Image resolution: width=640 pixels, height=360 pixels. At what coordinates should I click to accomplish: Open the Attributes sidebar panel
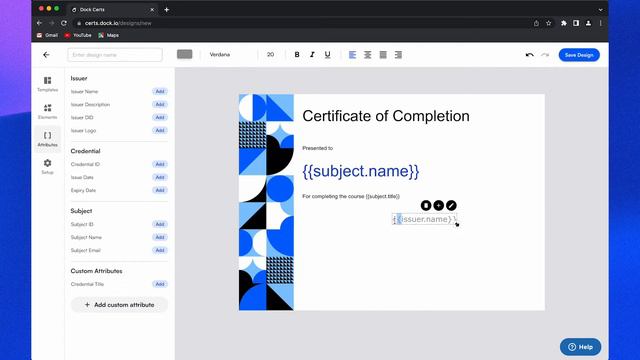pyautogui.click(x=47, y=139)
